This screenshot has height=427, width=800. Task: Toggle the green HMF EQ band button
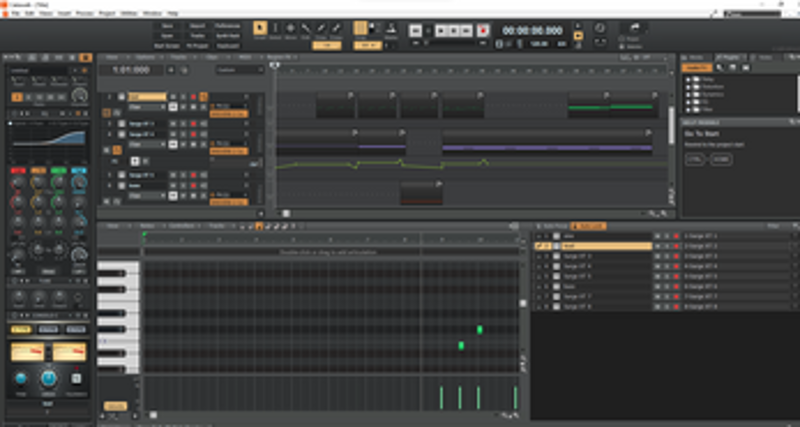pos(59,170)
